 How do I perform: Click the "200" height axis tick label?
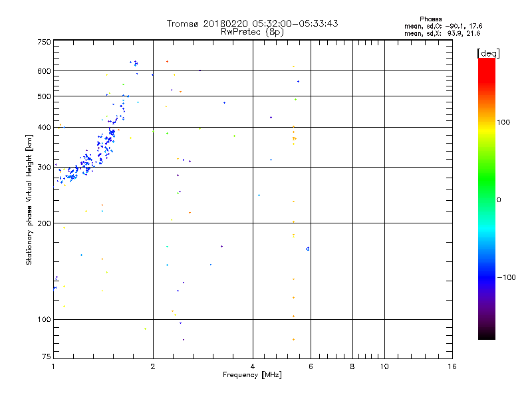click(x=44, y=223)
